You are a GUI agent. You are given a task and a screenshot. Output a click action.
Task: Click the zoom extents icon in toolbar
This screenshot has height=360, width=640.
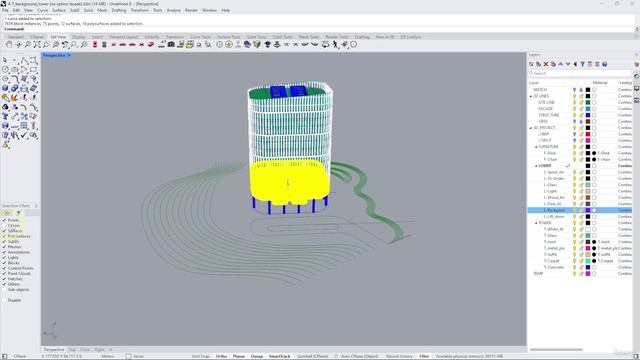pos(37,44)
